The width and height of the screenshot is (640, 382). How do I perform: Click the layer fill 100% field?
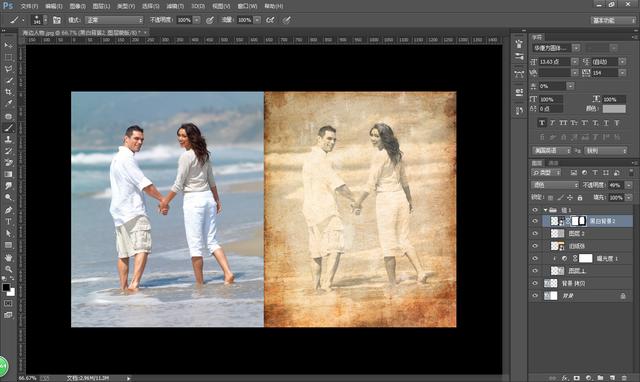[616, 198]
